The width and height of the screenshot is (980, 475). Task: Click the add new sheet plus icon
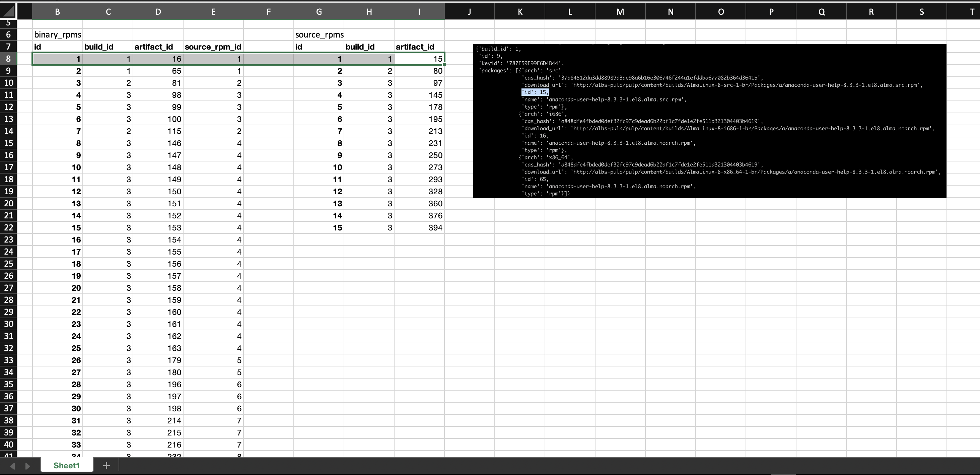107,466
